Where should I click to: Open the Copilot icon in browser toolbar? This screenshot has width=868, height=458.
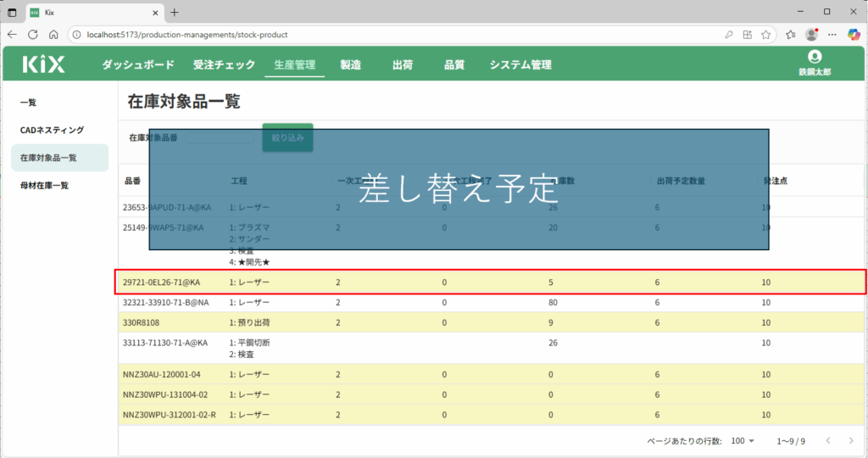(x=854, y=34)
